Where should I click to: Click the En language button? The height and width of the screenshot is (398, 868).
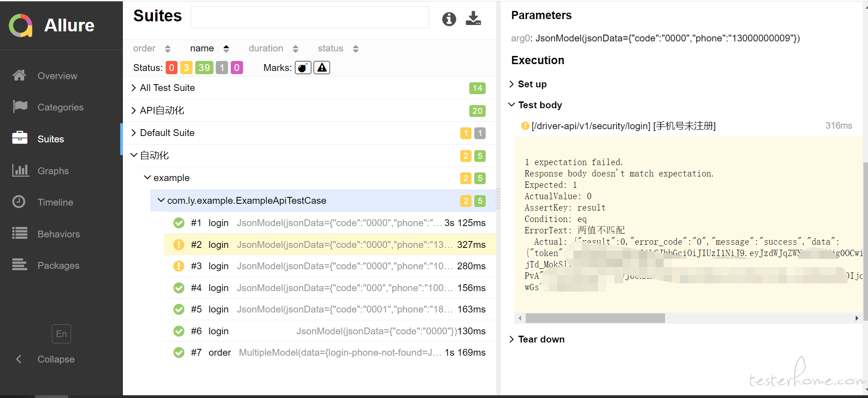[x=61, y=334]
